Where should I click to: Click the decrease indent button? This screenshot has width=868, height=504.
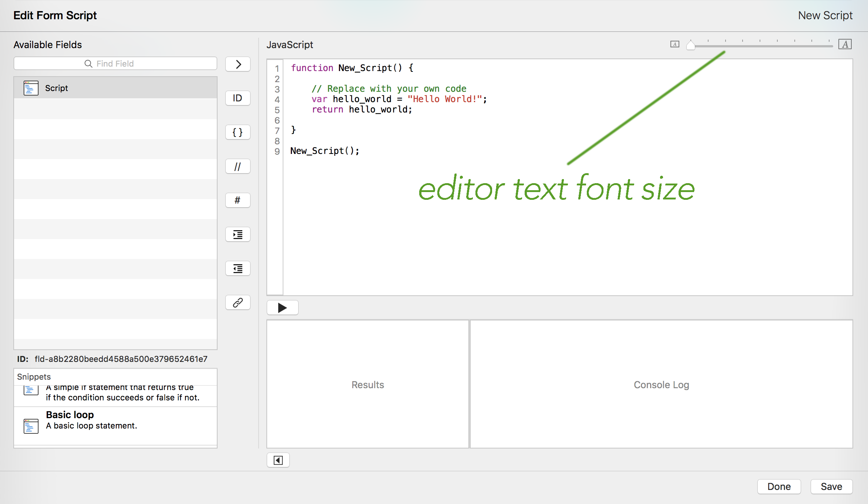point(238,268)
